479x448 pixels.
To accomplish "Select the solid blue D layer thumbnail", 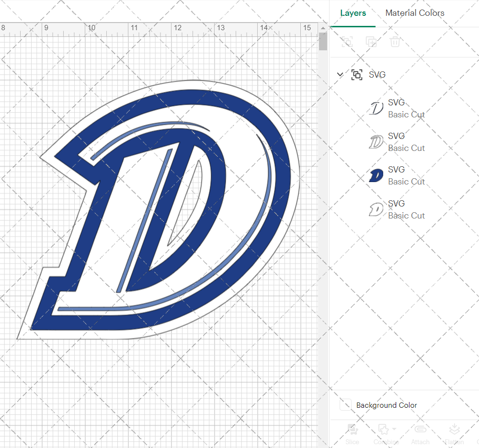I will tap(376, 176).
